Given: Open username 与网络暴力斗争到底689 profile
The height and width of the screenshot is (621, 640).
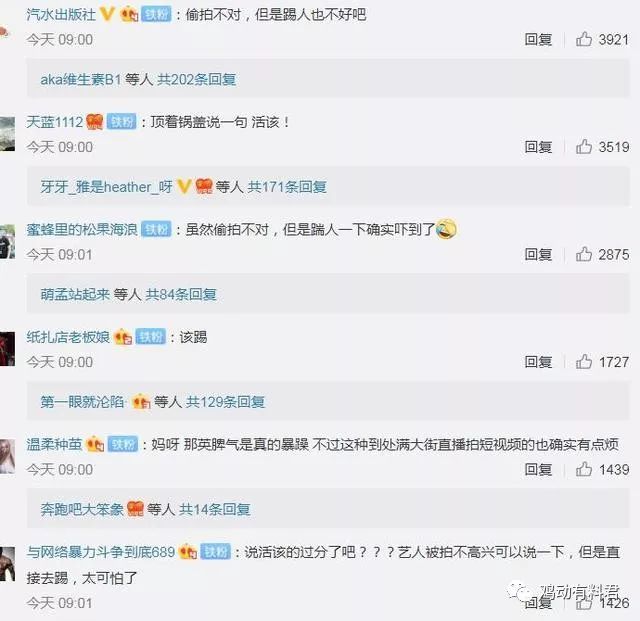Looking at the screenshot, I should point(101,552).
